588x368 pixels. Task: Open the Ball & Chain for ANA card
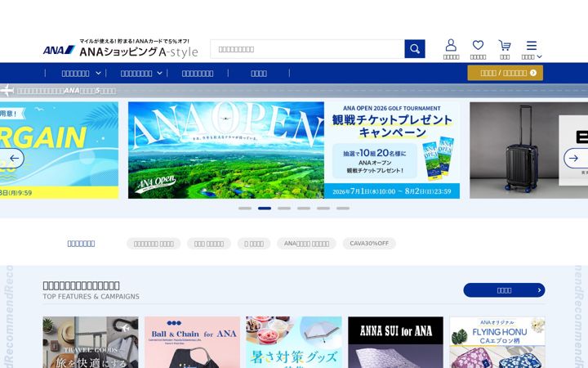click(x=192, y=342)
